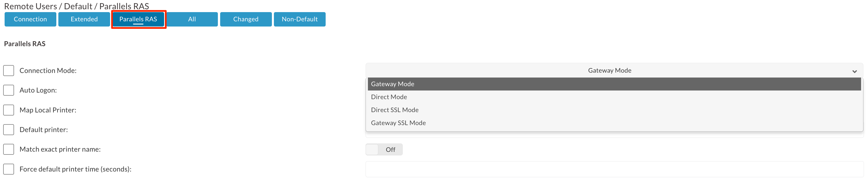Open the All settings tab
This screenshot has width=868, height=181.
[x=192, y=19]
